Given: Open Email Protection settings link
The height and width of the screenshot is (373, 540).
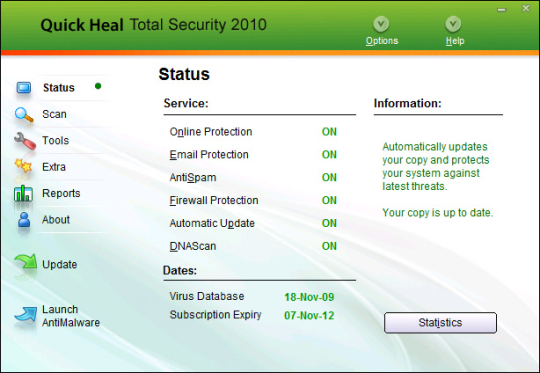Looking at the screenshot, I should click(x=209, y=154).
